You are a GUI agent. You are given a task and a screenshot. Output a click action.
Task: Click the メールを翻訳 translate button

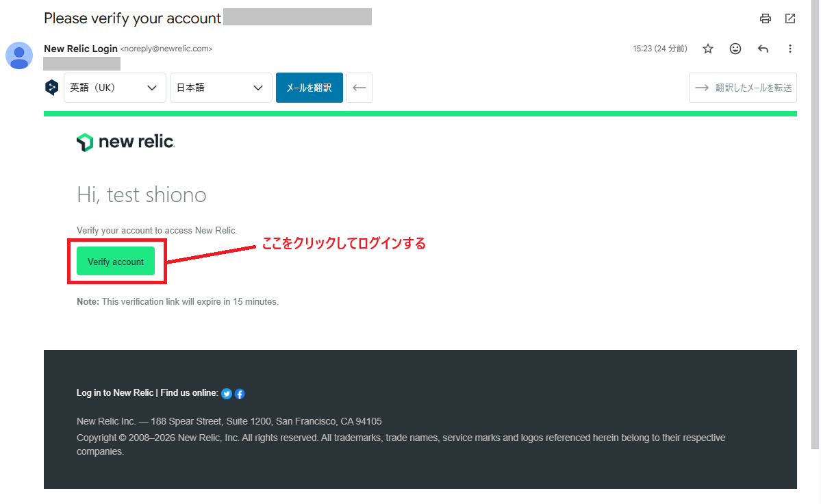click(x=310, y=88)
